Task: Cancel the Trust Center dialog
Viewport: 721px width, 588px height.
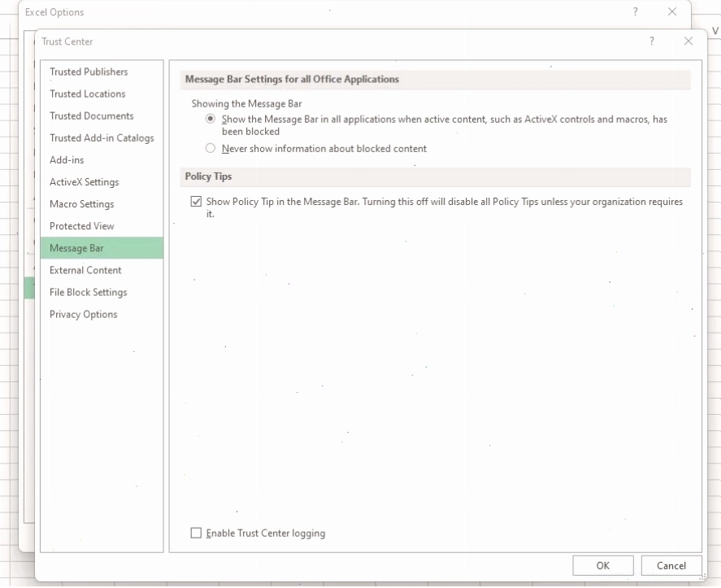Action: (x=671, y=565)
